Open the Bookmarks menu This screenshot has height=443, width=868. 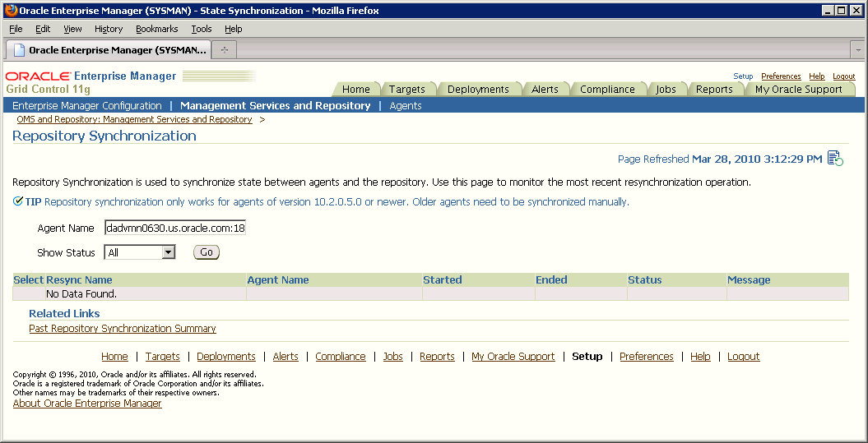156,29
